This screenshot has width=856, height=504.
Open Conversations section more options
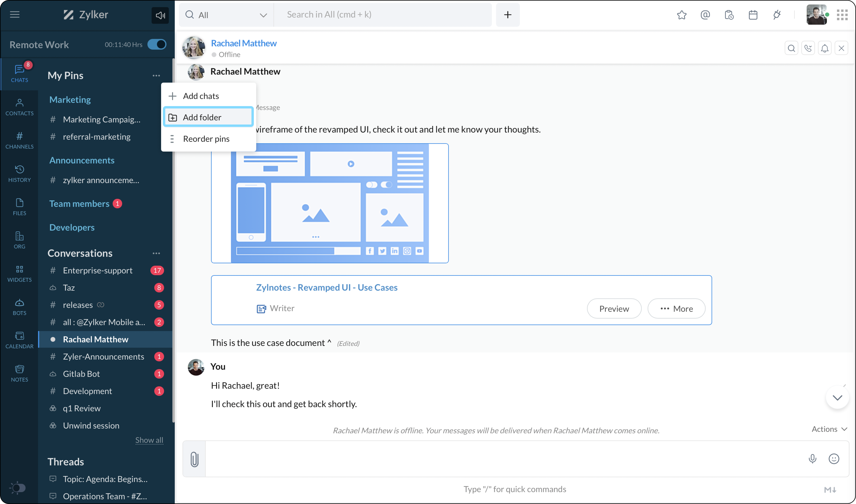point(156,253)
